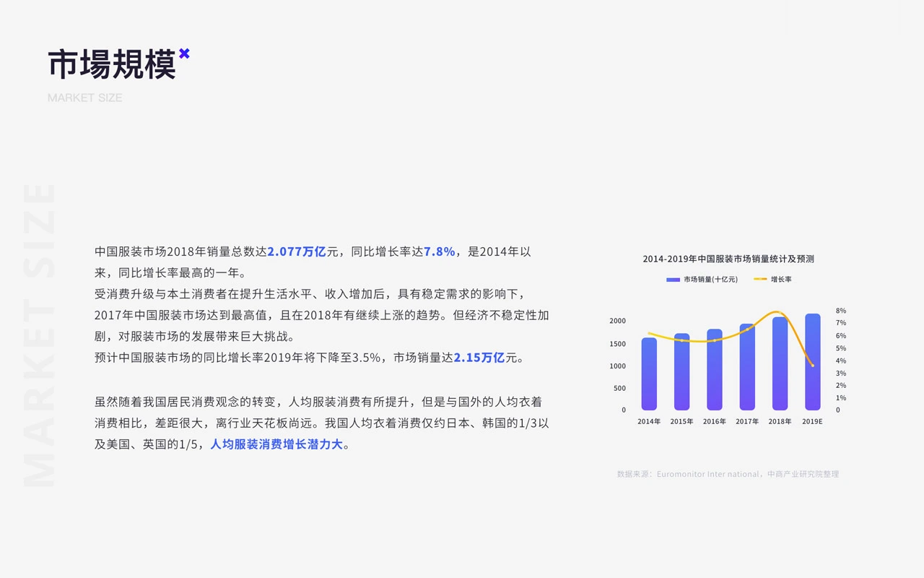The height and width of the screenshot is (578, 924).
Task: Click the x-axis label 2017年
Action: click(x=747, y=422)
